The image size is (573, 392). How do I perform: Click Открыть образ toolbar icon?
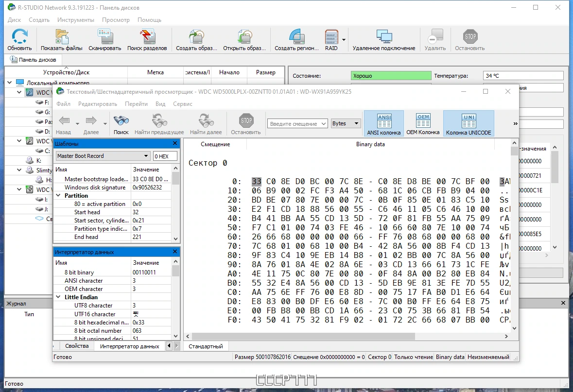[x=244, y=36]
